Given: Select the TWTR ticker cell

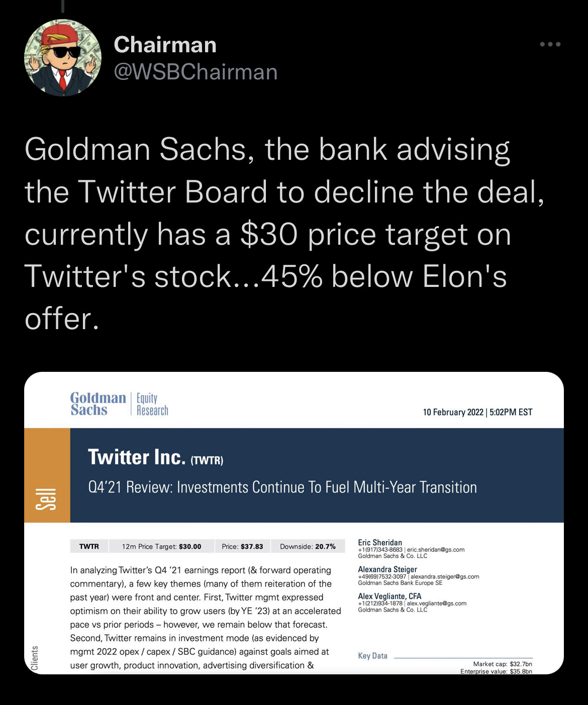Looking at the screenshot, I should (x=89, y=546).
